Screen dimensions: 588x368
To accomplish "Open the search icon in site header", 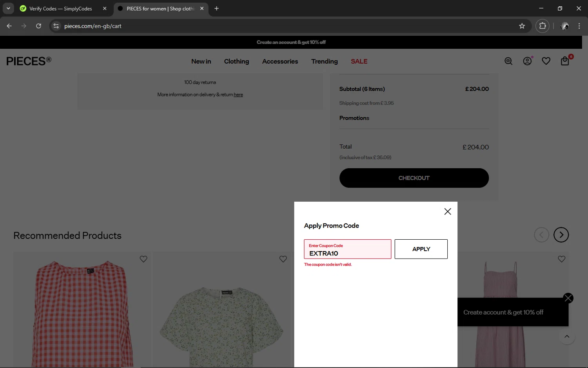I will click(x=508, y=61).
